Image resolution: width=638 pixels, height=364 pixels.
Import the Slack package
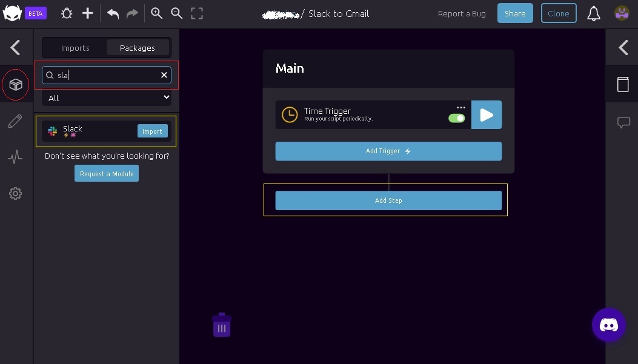click(x=153, y=131)
